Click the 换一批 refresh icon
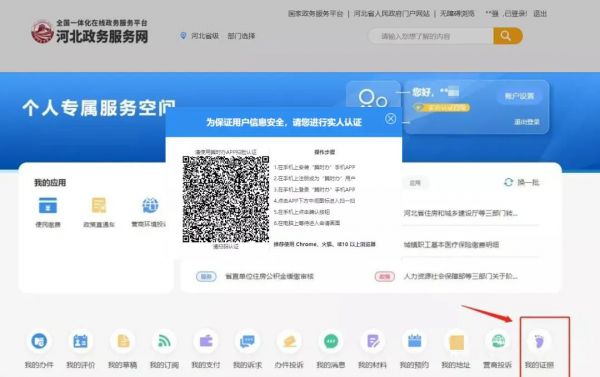600x377 pixels. click(x=508, y=182)
